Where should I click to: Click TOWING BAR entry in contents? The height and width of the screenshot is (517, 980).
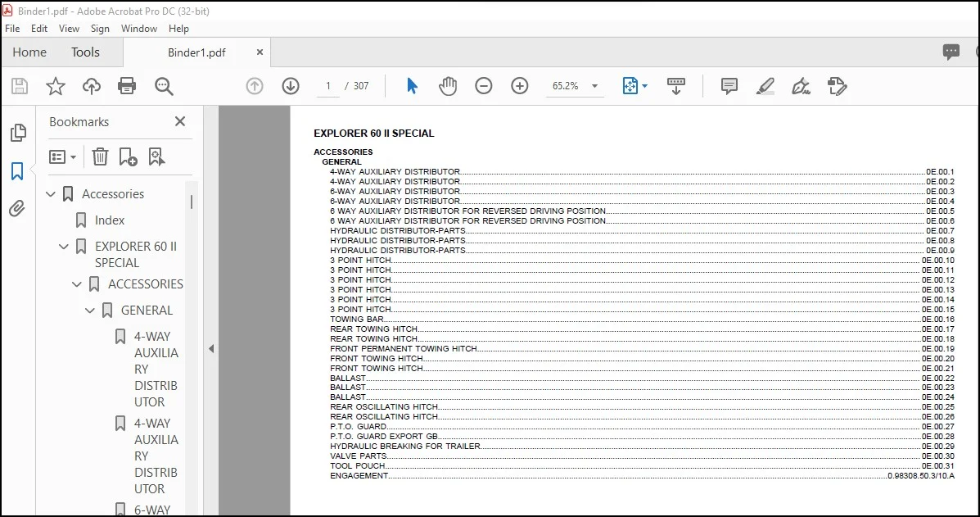click(357, 319)
